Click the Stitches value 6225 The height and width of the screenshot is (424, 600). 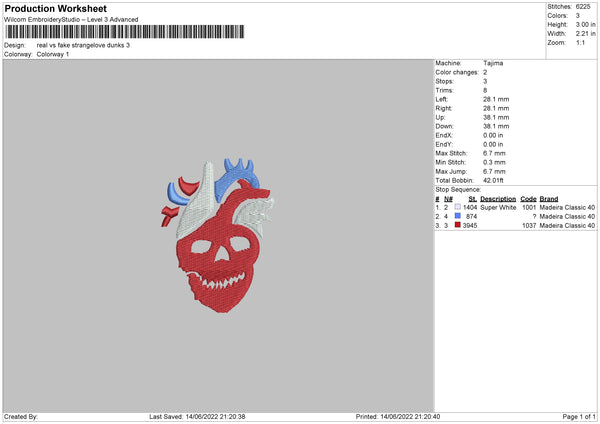(x=583, y=7)
